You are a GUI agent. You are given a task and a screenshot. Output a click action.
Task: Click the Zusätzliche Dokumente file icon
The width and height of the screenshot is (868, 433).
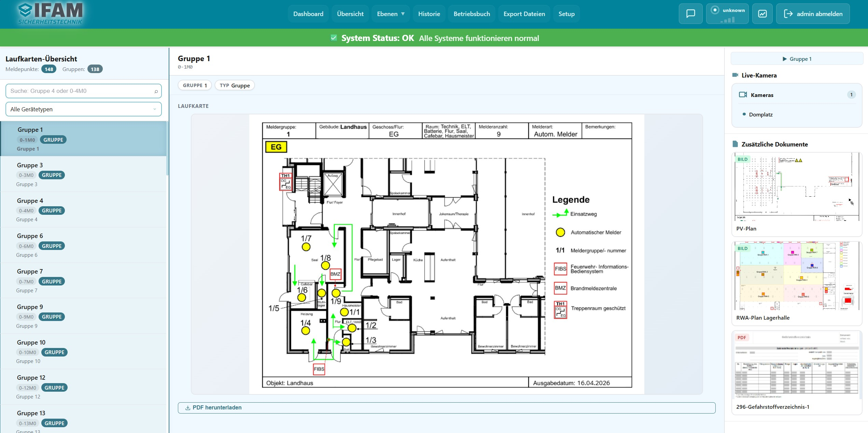click(x=735, y=144)
